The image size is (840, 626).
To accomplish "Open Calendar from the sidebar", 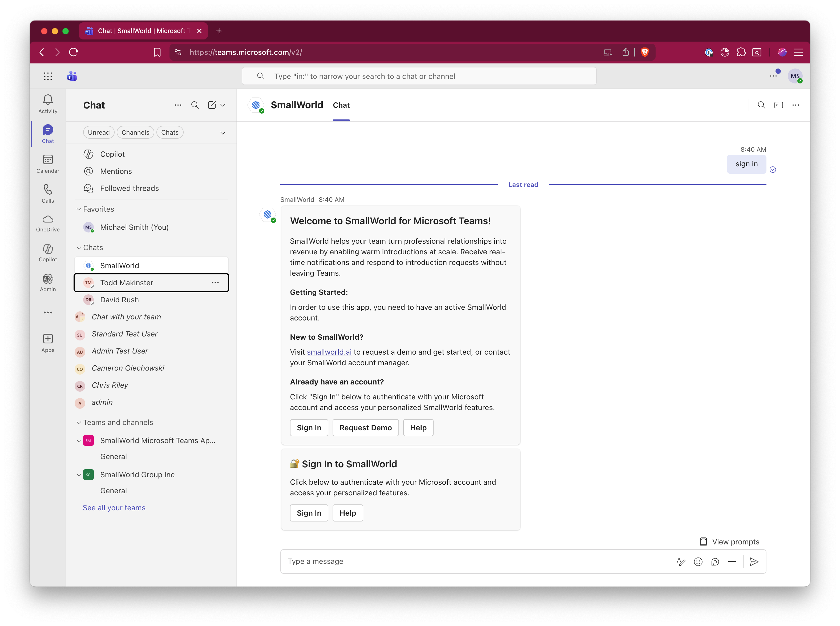I will 48,163.
